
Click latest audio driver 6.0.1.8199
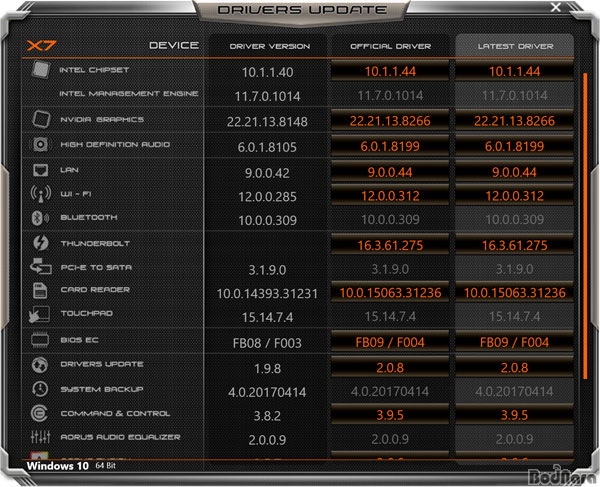[x=514, y=146]
